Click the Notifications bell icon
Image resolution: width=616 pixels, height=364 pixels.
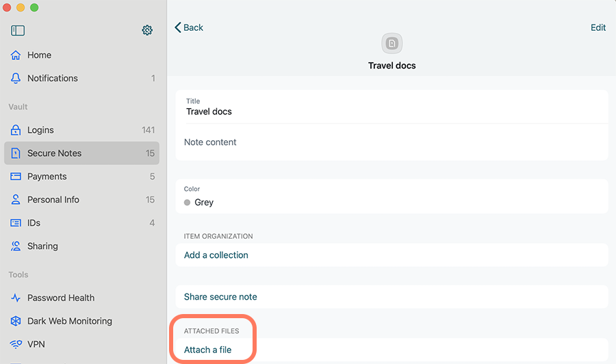[16, 78]
